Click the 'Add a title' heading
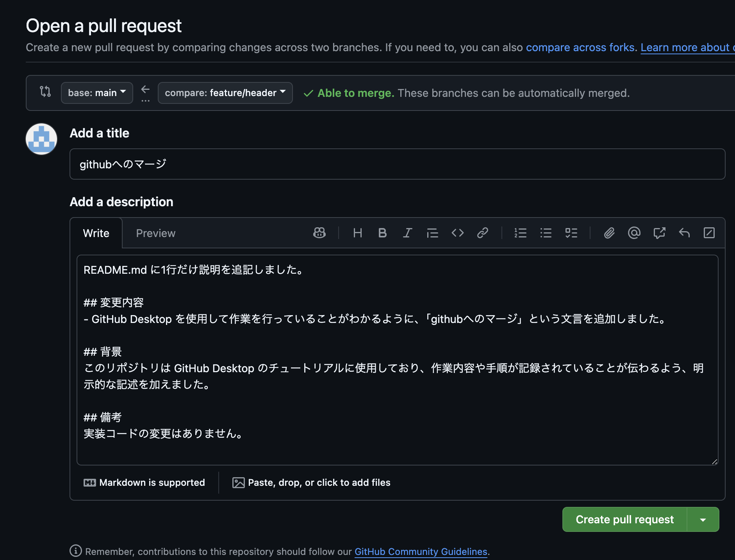This screenshot has width=735, height=560. pyautogui.click(x=100, y=133)
